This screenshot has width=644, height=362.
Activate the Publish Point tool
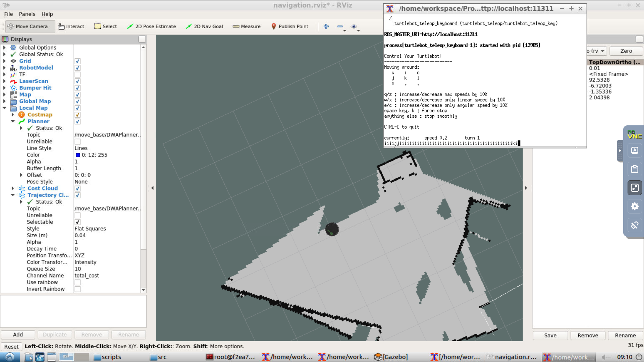[289, 26]
